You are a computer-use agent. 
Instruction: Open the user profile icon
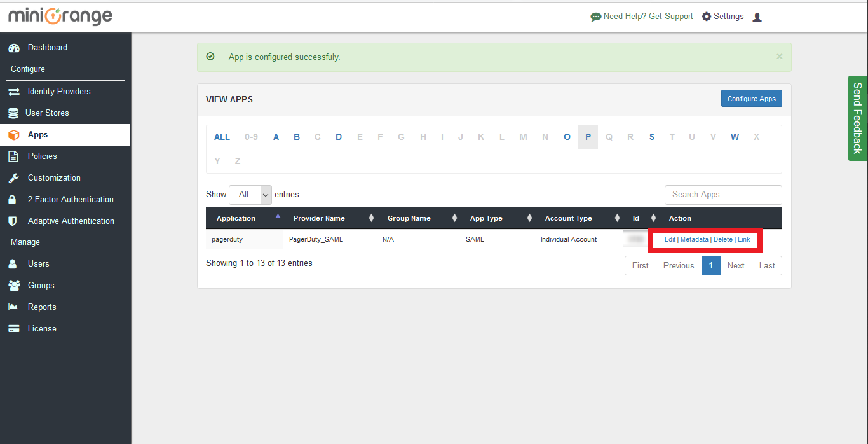point(757,17)
